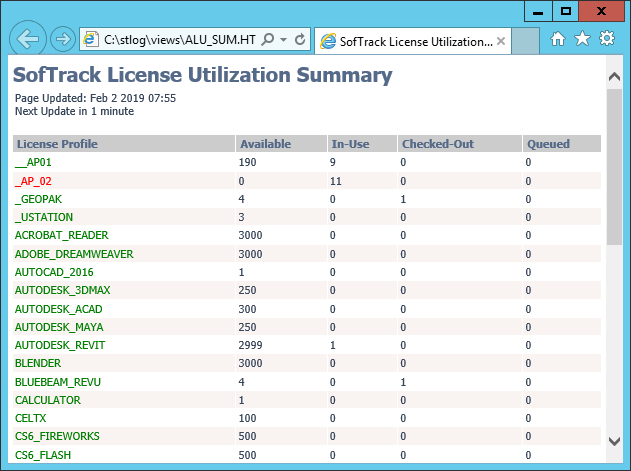Click the address bar showing ALU_SUM.HT path
The width and height of the screenshot is (631, 471).
pyautogui.click(x=179, y=39)
